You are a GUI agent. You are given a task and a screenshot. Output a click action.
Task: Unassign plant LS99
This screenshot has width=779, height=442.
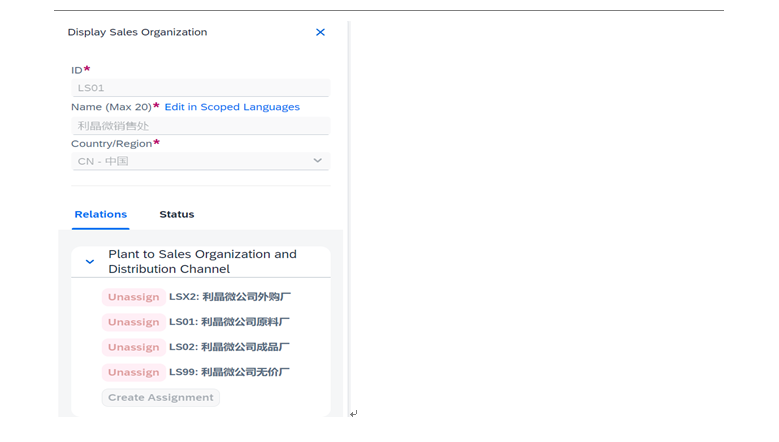[134, 372]
